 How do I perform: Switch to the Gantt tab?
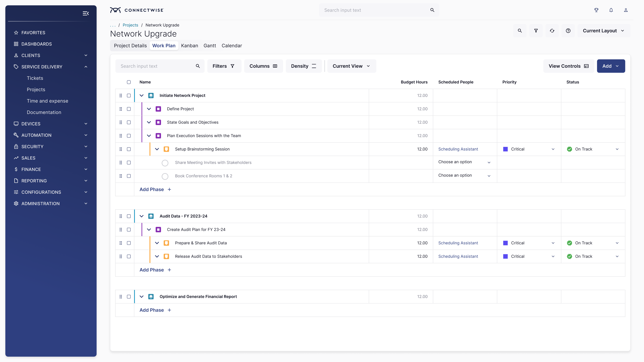coord(209,46)
